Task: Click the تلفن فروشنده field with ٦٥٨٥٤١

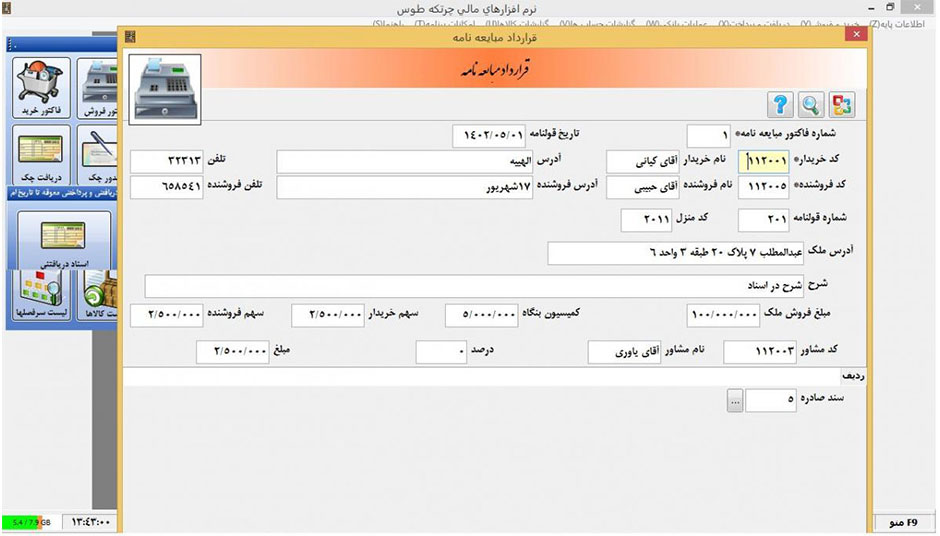Action: pyautogui.click(x=167, y=187)
